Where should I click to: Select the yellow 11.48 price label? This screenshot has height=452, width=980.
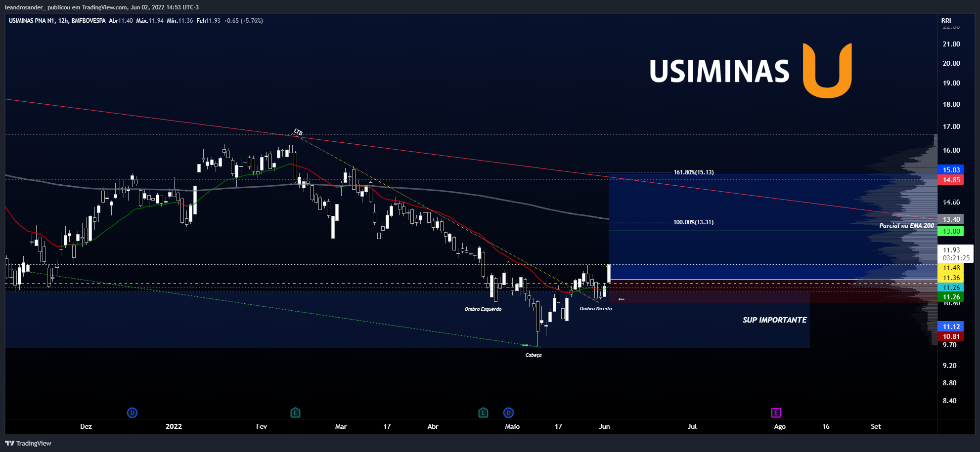tap(951, 268)
